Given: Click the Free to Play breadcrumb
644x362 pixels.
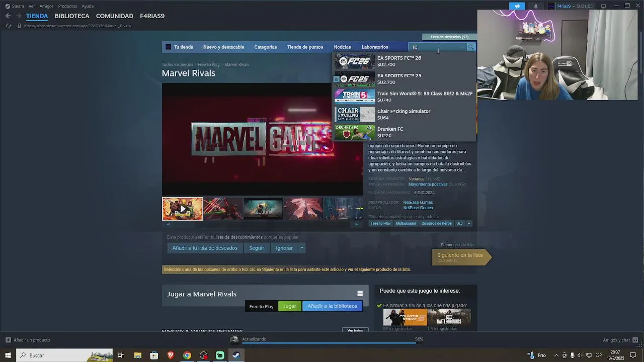Looking at the screenshot, I should tap(209, 65).
